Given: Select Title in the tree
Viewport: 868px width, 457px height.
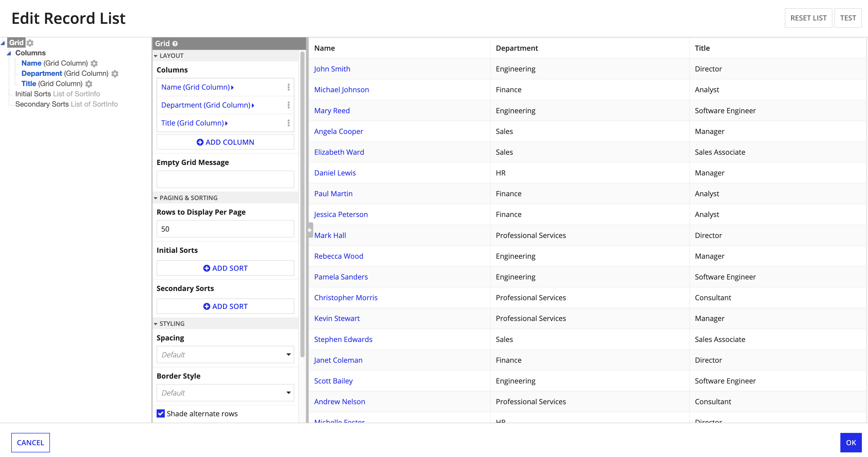Looking at the screenshot, I should 29,83.
